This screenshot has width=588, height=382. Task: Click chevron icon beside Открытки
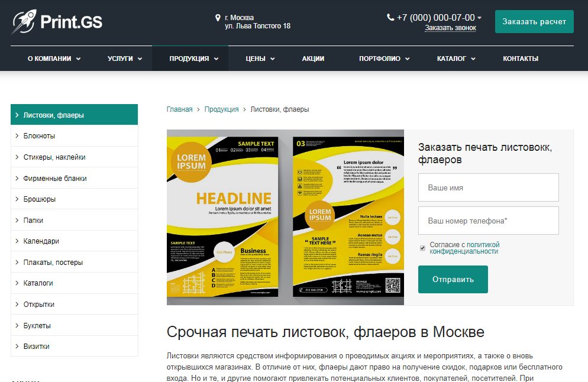[17, 304]
